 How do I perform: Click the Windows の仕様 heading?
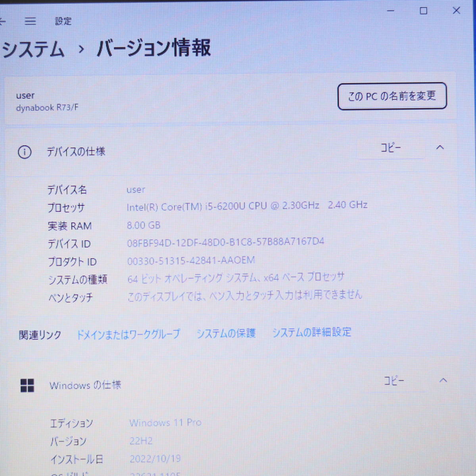point(85,385)
